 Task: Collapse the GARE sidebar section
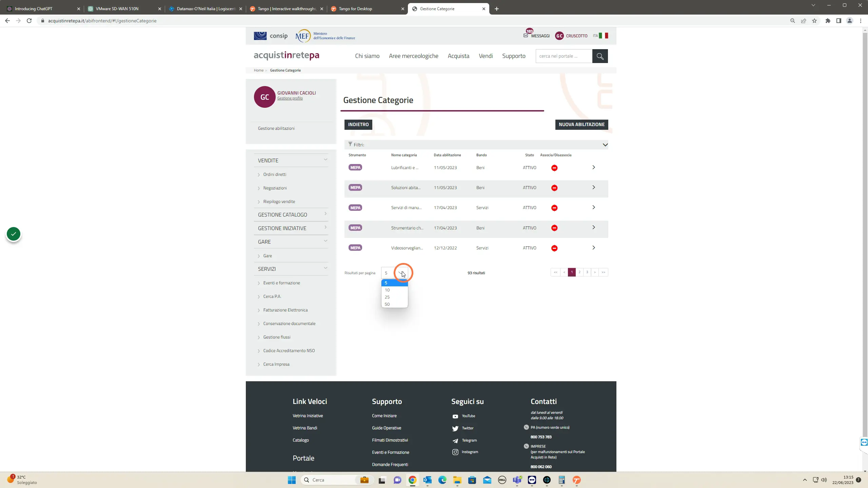325,241
